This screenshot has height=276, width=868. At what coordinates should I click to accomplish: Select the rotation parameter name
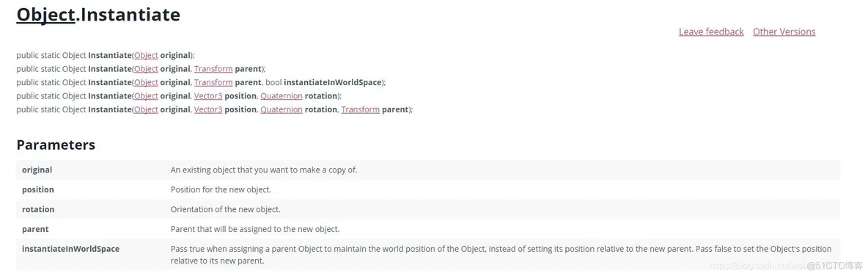point(38,209)
